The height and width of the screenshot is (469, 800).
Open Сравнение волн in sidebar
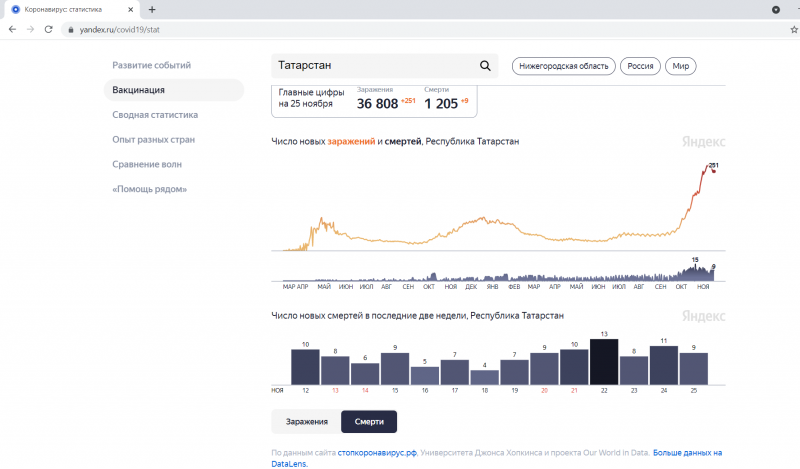point(147,164)
